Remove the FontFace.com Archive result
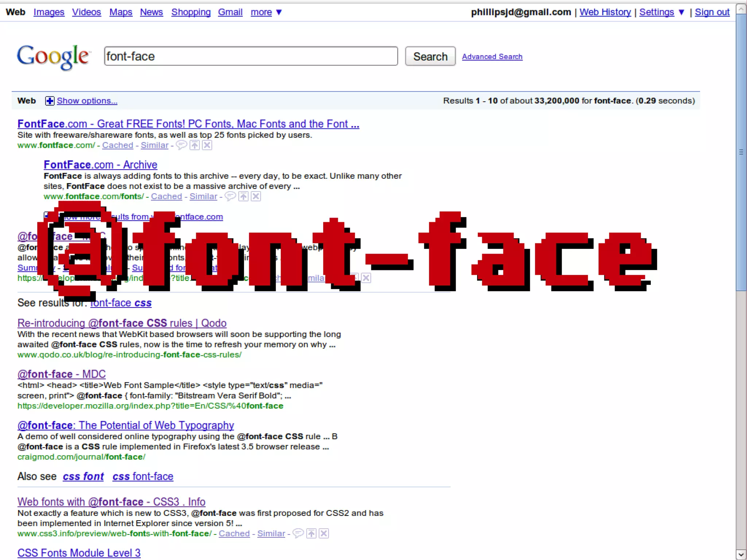The height and width of the screenshot is (560, 747). (x=256, y=196)
